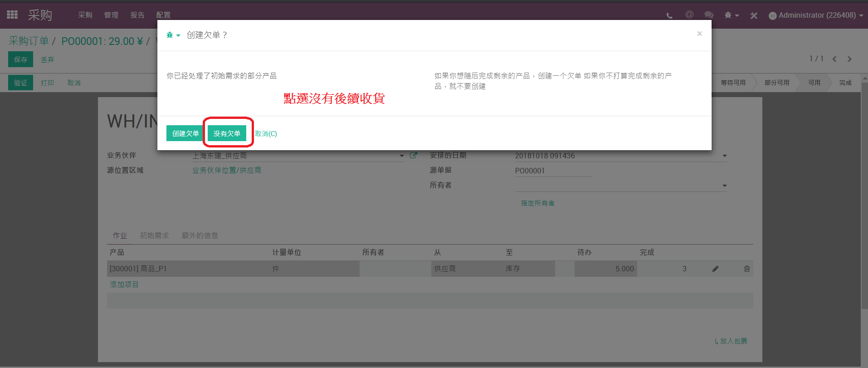Click the PO00001: 29.00 ¥ breadcrumb
The width and height of the screenshot is (868, 368).
(102, 41)
